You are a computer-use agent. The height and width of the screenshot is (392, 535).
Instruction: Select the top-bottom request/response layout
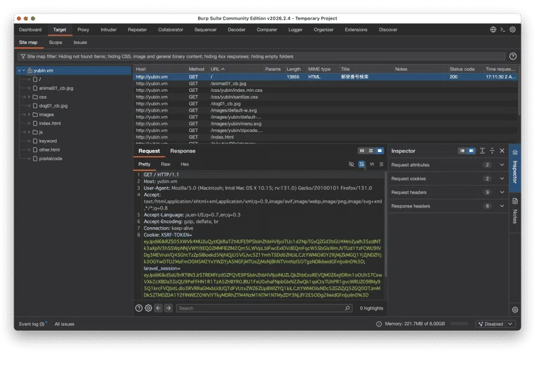(371, 151)
